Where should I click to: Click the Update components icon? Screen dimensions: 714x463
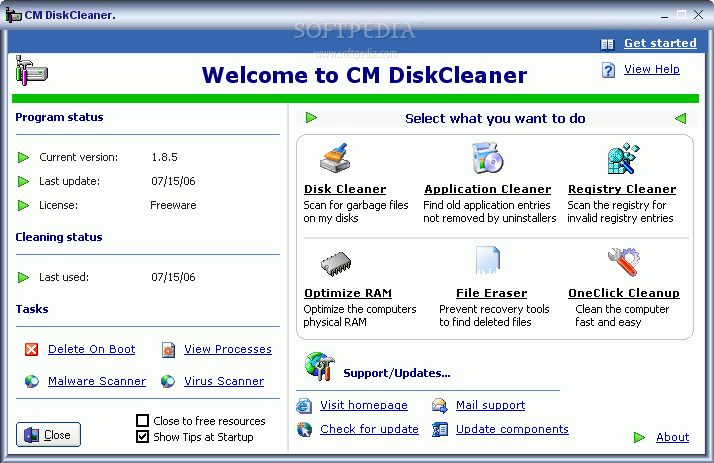440,429
